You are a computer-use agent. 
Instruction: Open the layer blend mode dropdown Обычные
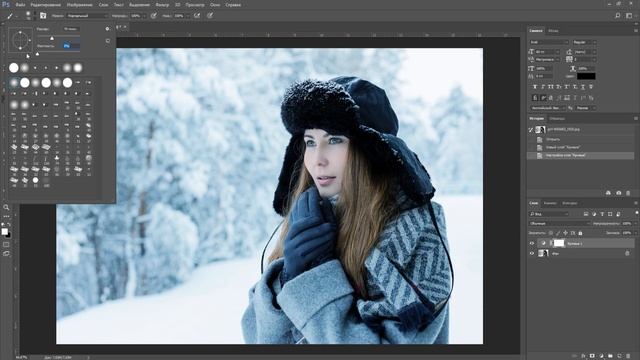coord(560,224)
